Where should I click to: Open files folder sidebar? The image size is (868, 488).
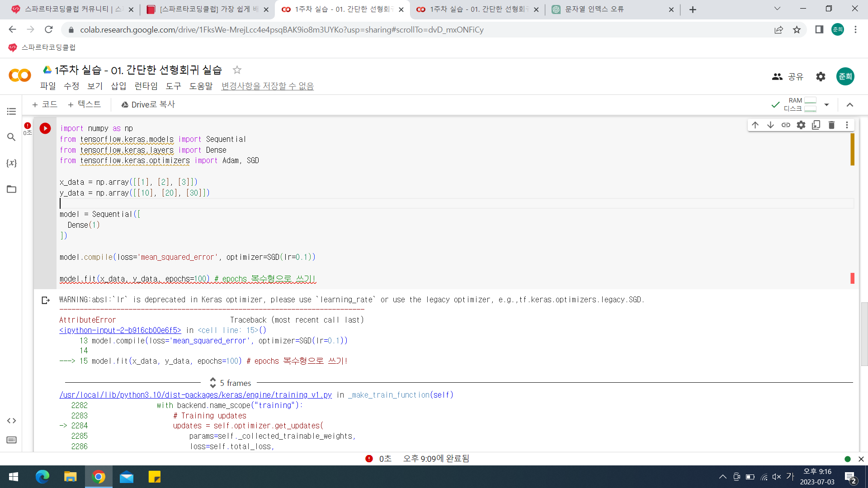coord(11,189)
